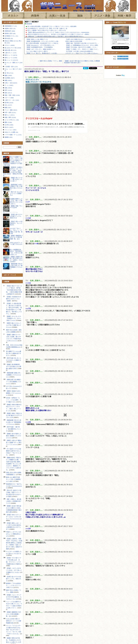The width and height of the screenshot is (138, 644).
Task: Click the 今日 access counter digits
Action: pyautogui.click(x=123, y=56)
